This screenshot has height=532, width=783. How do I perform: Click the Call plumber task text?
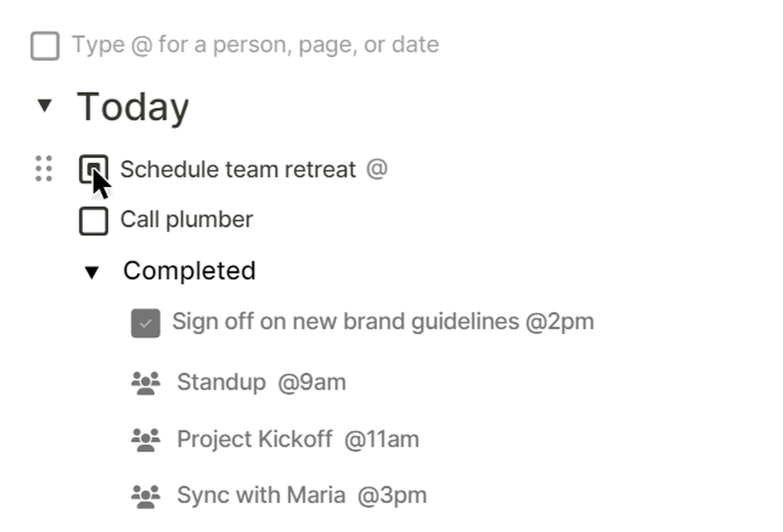click(x=187, y=220)
